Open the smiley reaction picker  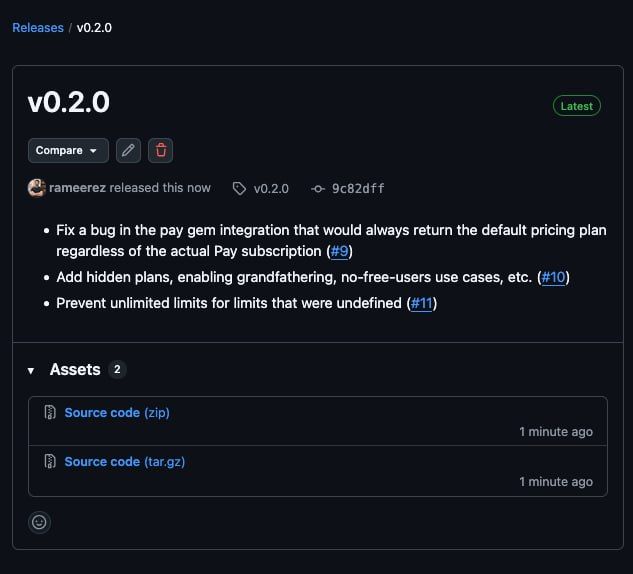[x=39, y=521]
